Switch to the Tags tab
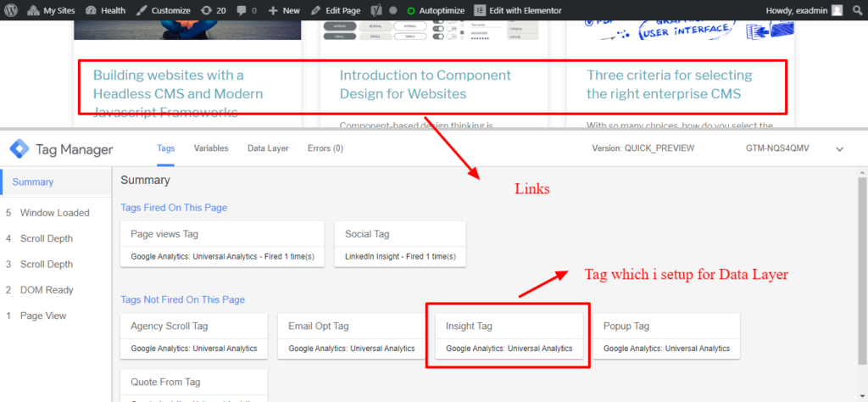 166,148
